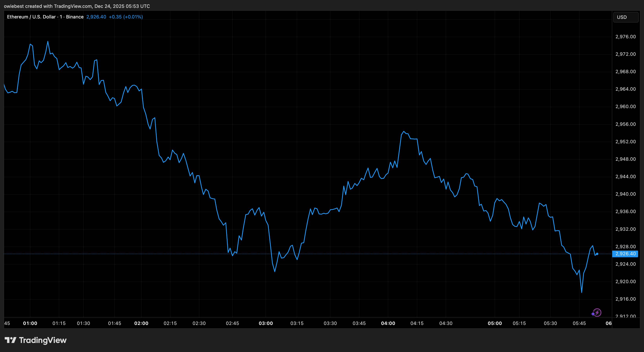644x352 pixels.
Task: Click the 2,976.00 price axis label
Action: click(626, 37)
